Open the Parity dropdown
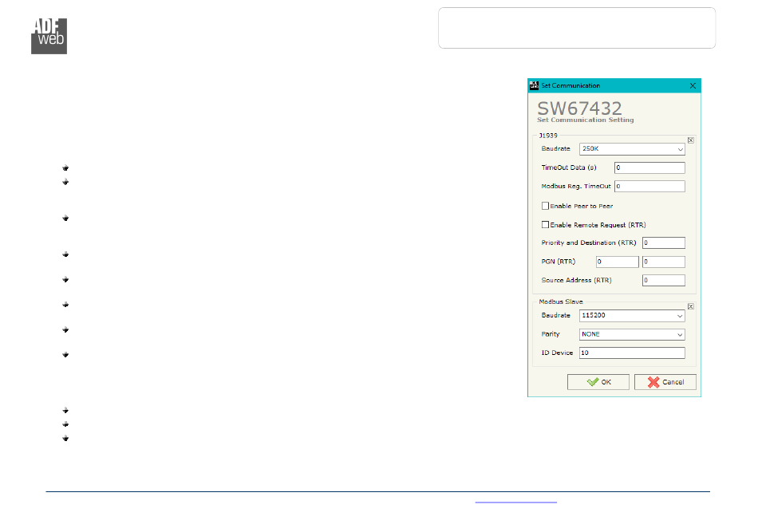 click(x=632, y=334)
